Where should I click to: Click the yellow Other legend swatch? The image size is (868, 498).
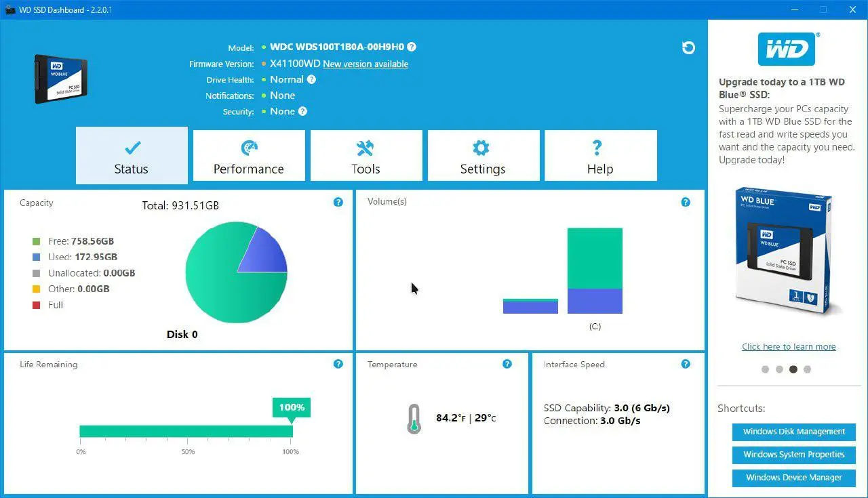(36, 289)
